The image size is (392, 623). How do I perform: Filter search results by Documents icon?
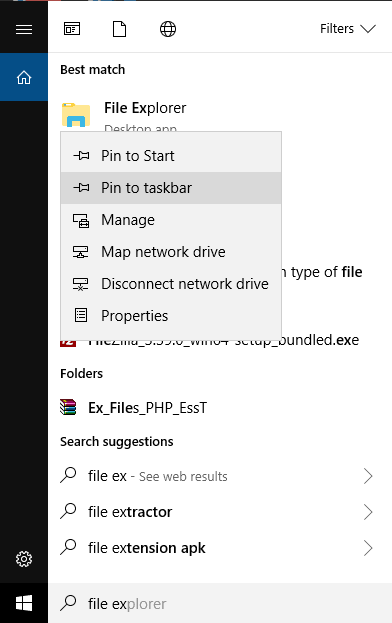tap(120, 29)
